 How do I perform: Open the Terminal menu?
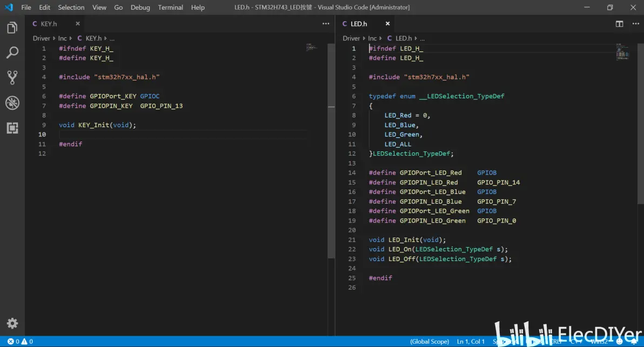(x=170, y=8)
